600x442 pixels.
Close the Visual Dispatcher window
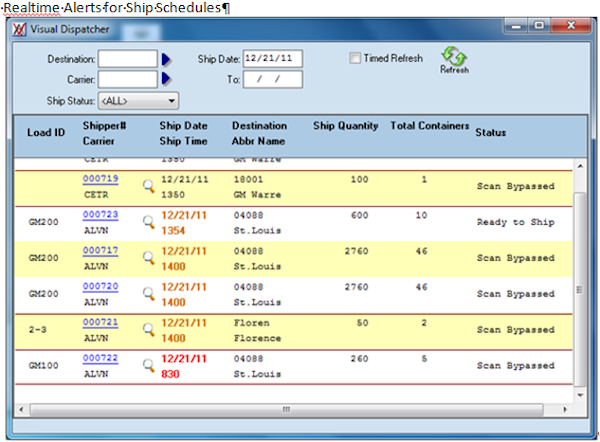click(571, 26)
